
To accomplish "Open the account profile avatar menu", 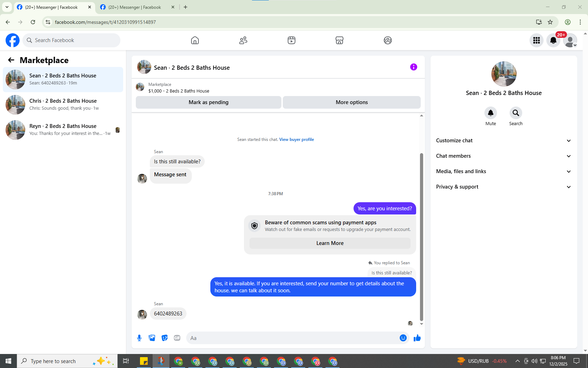I will 570,40.
